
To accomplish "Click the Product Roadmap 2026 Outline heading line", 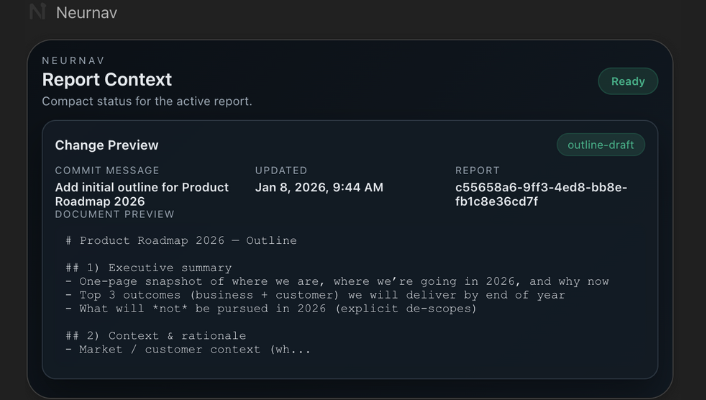I will tap(181, 241).
